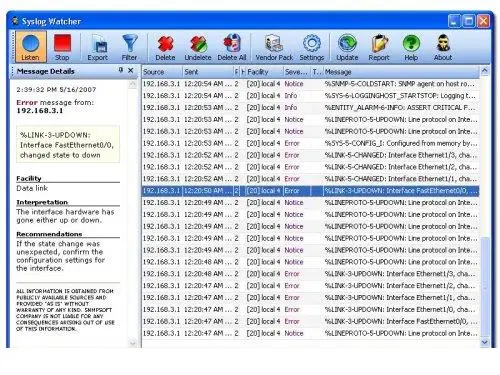Maximize the Syslog Watcher window
This screenshot has width=500, height=375.
[x=469, y=21]
